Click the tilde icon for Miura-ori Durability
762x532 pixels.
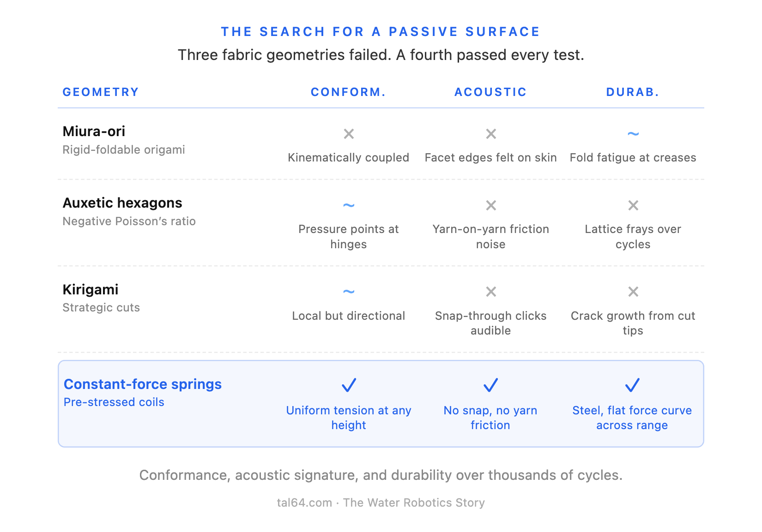pos(633,134)
